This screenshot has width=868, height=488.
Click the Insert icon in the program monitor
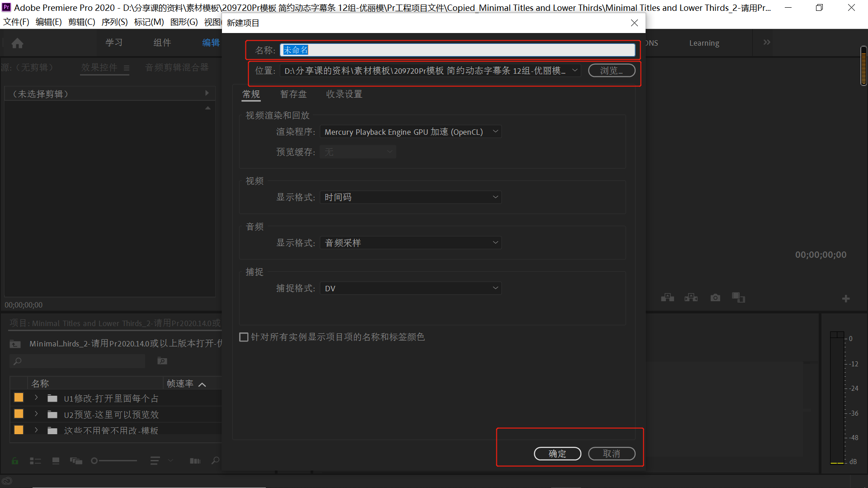pyautogui.click(x=667, y=297)
